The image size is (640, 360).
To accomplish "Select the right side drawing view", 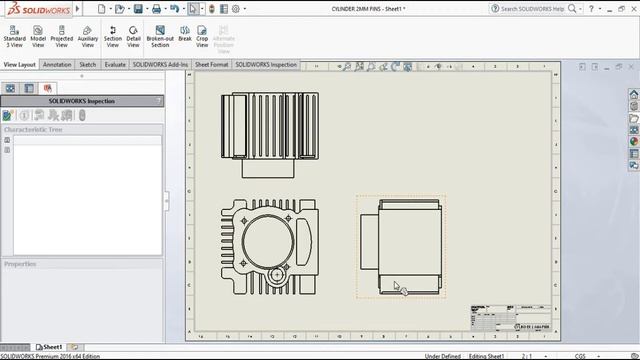I will coord(400,247).
